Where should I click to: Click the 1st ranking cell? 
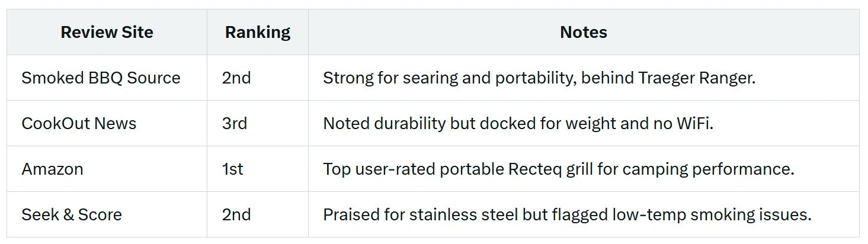tap(233, 169)
